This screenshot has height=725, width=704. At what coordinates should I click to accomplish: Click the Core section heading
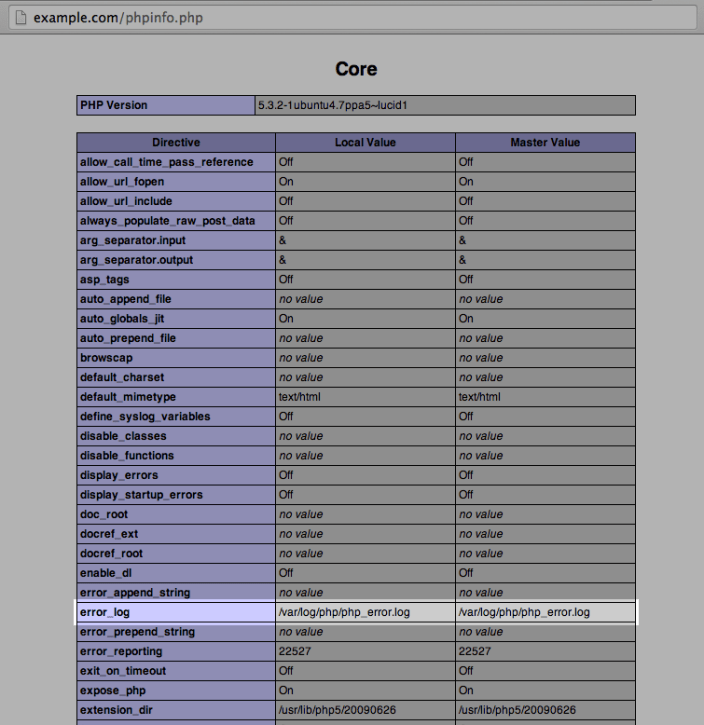(x=356, y=69)
